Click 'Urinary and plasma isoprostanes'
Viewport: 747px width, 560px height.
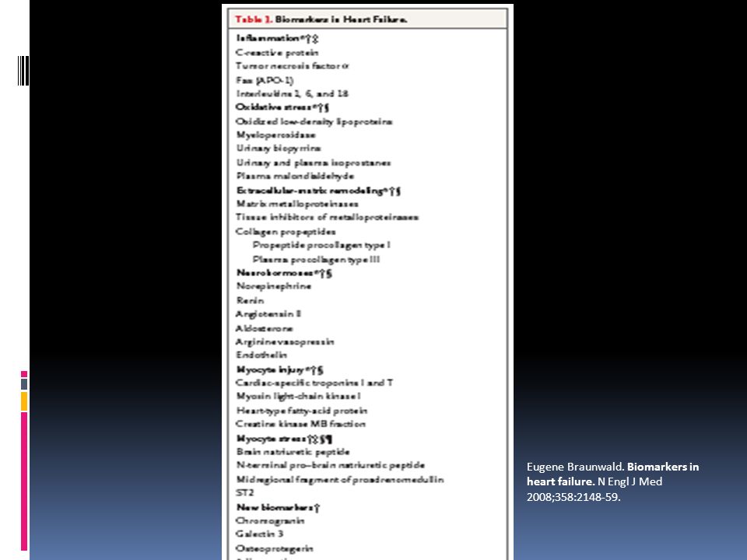(x=314, y=163)
